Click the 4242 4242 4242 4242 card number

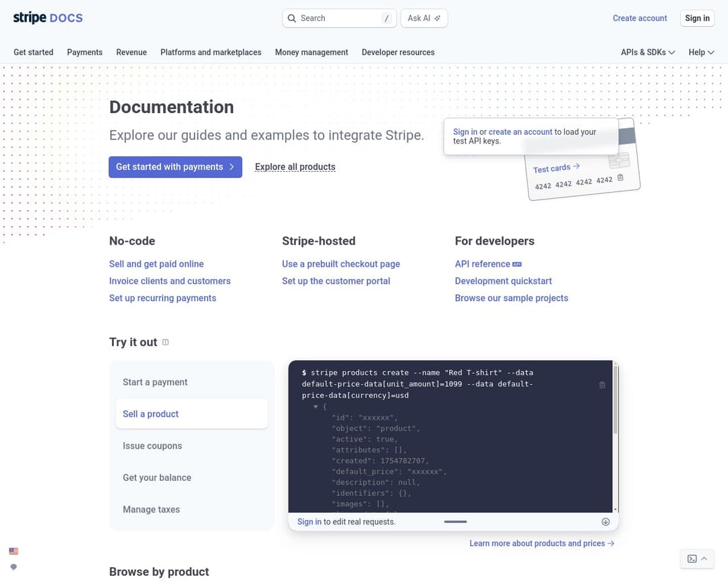coord(574,183)
